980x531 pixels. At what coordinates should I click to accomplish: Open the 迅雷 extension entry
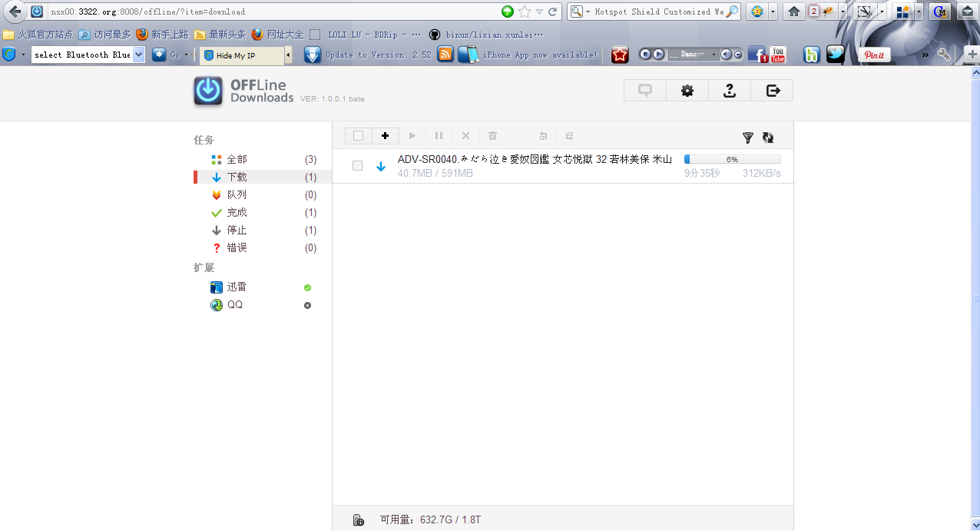pos(263,287)
